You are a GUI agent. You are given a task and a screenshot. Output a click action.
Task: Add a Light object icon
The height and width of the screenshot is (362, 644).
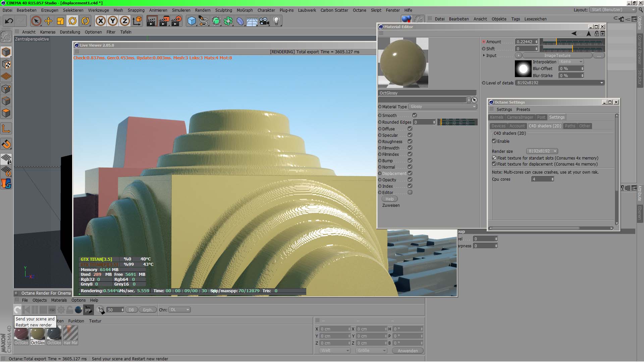click(276, 21)
